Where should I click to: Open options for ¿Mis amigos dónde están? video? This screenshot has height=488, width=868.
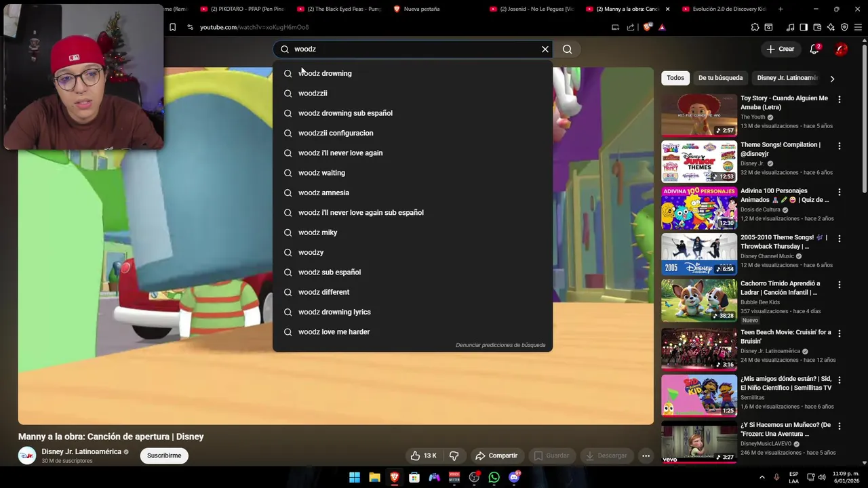(x=840, y=380)
